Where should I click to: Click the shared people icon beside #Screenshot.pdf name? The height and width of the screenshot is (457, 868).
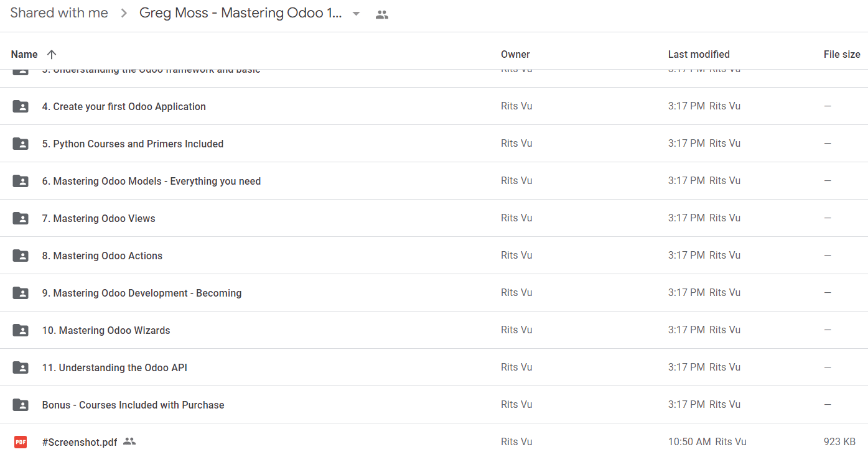tap(129, 441)
